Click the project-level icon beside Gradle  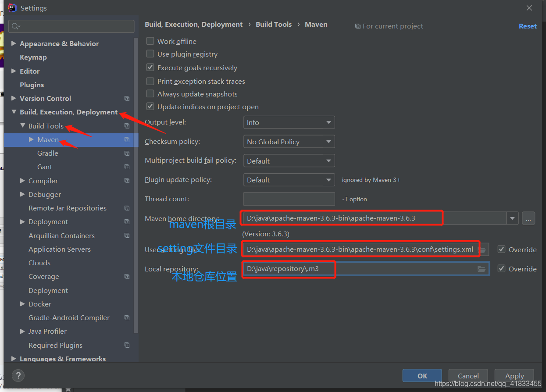click(x=127, y=153)
